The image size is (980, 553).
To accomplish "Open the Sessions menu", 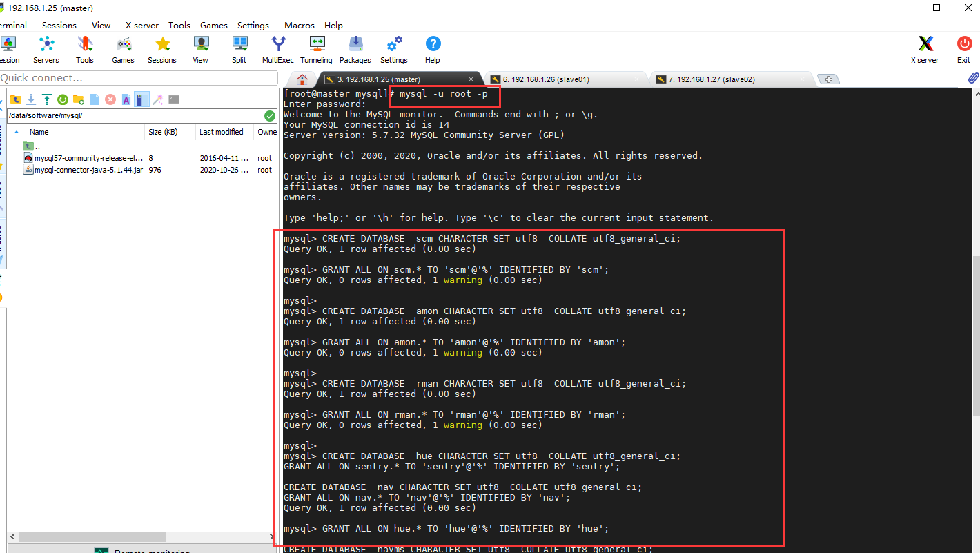I will tap(59, 25).
